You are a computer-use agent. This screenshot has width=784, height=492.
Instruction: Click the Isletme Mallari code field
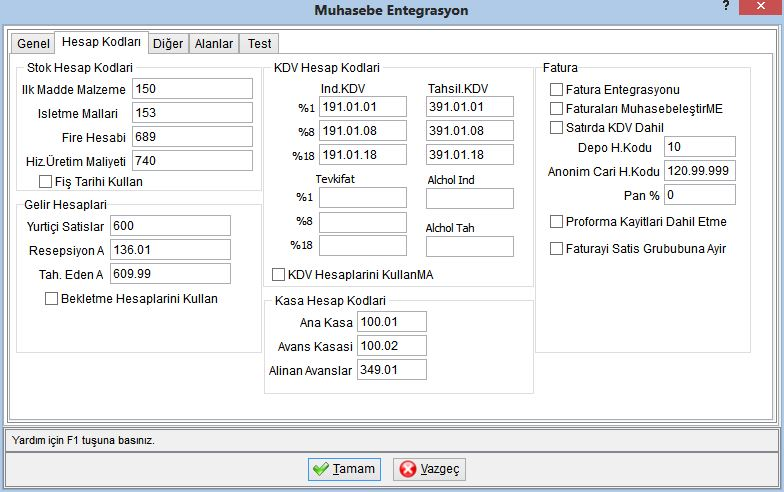pos(192,112)
